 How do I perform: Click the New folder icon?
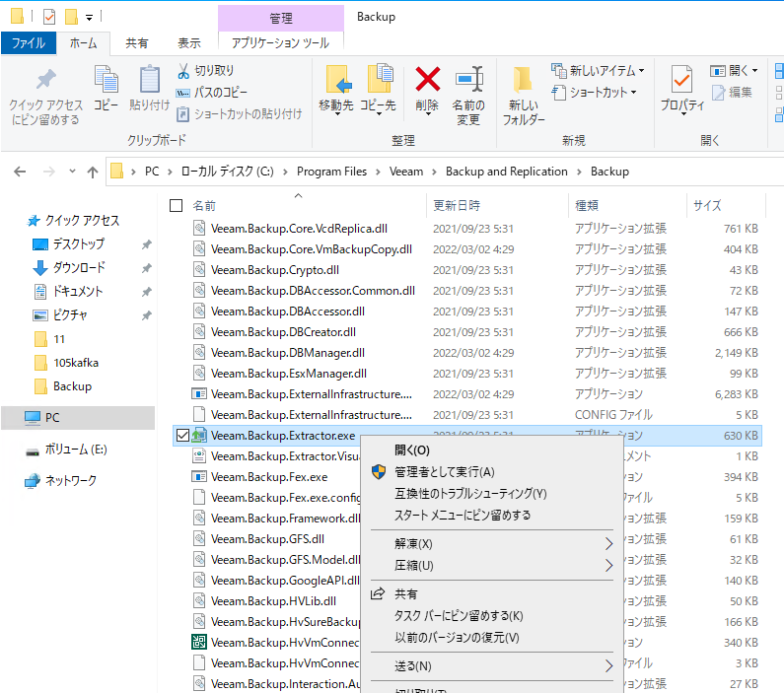tap(523, 80)
